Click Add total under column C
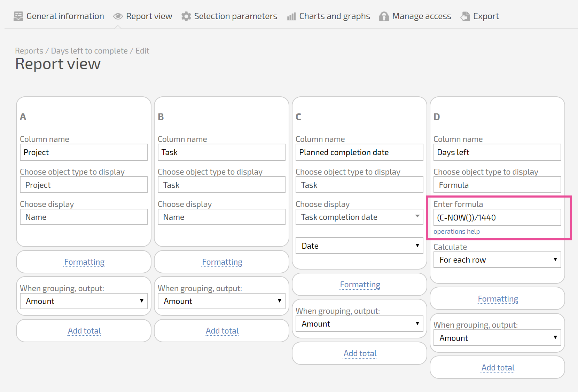This screenshot has height=392, width=578. point(360,353)
